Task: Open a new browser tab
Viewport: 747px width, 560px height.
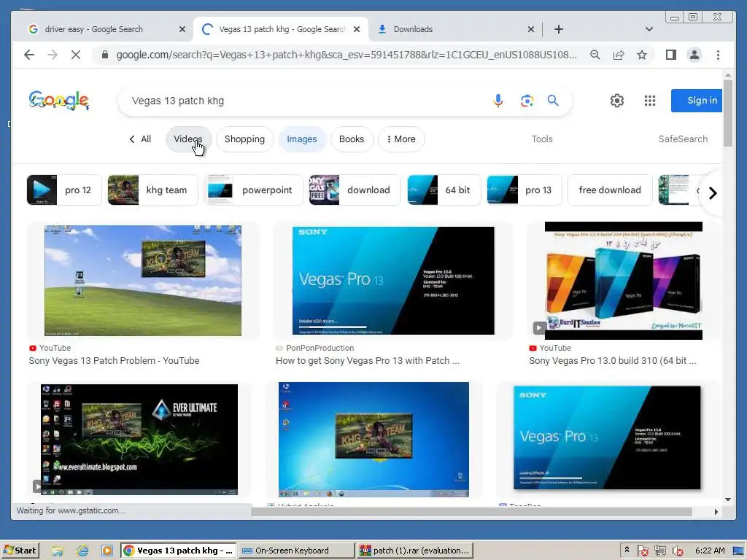Action: coord(559,29)
